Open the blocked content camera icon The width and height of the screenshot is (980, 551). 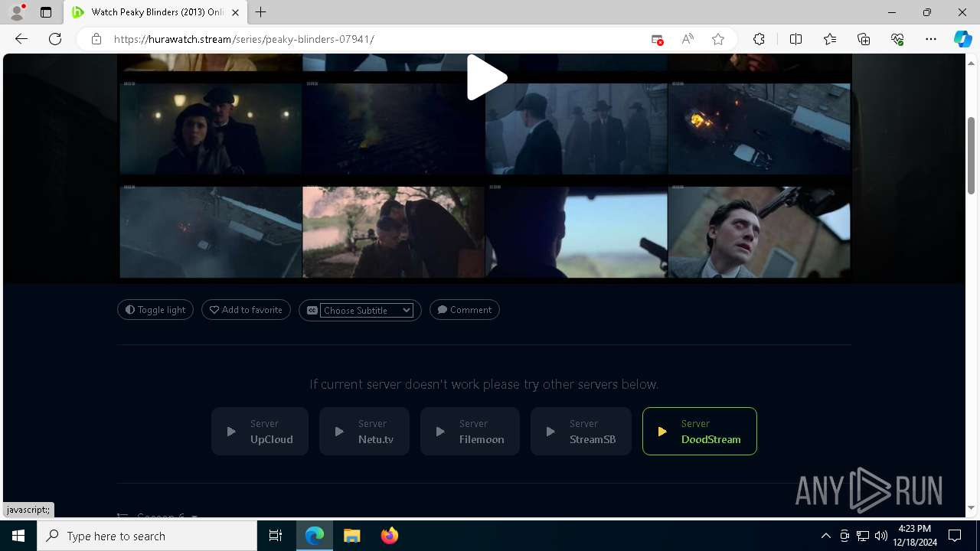(x=657, y=39)
